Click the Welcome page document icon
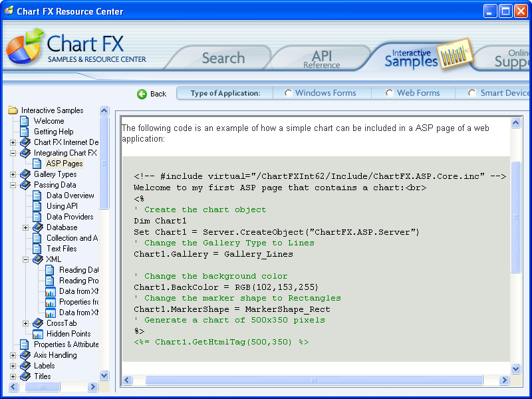Screen dimensions: 532x399 coord(25,121)
